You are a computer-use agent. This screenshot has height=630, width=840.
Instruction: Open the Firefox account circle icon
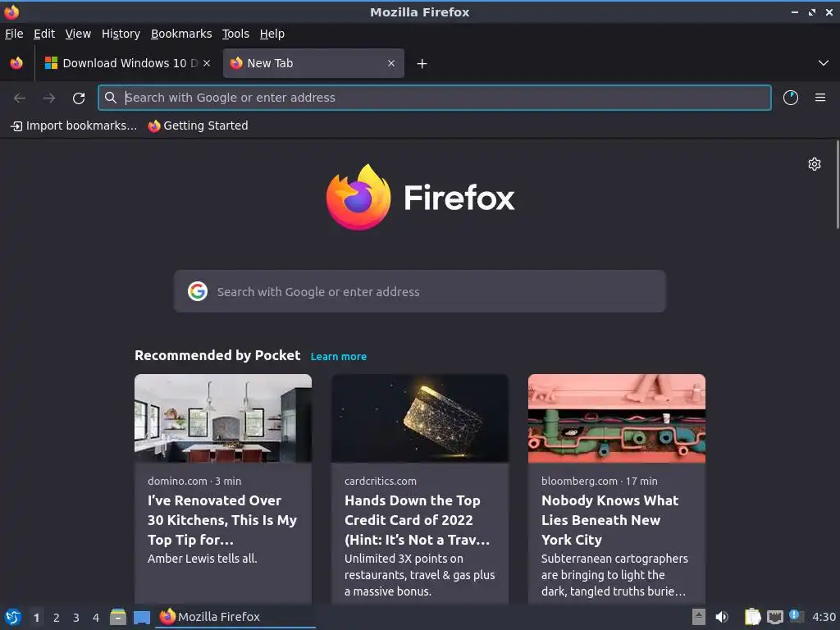pos(791,98)
